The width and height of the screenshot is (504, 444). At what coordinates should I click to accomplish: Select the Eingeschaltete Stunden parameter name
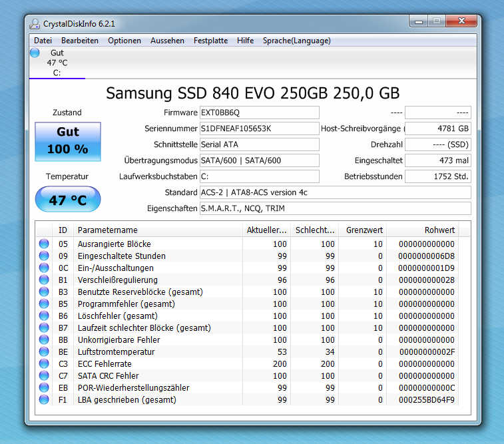pyautogui.click(x=121, y=256)
